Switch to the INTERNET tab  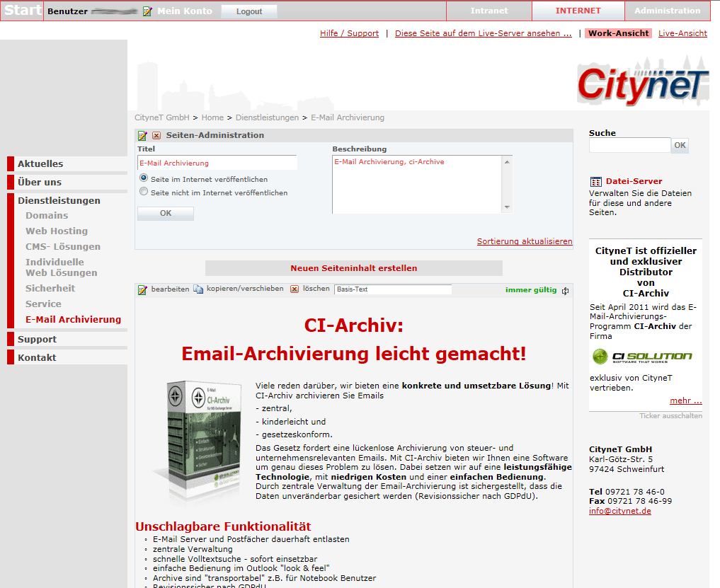[x=578, y=11]
